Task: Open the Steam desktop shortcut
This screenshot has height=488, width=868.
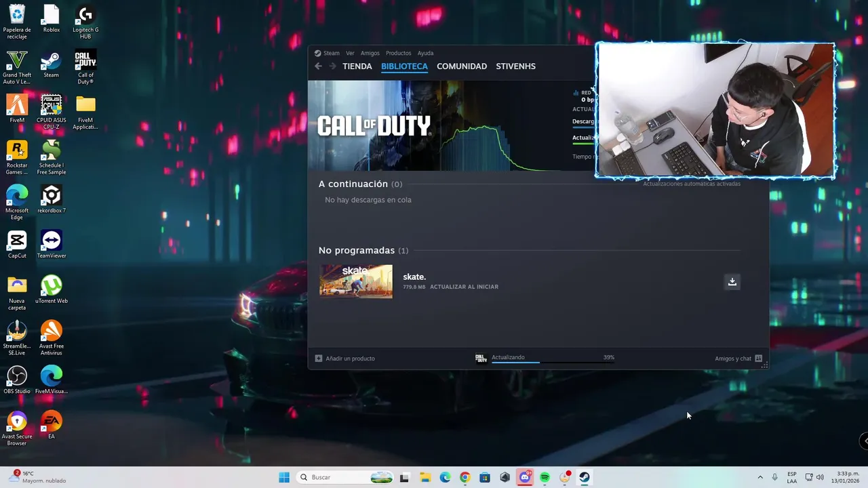Action: (51, 64)
